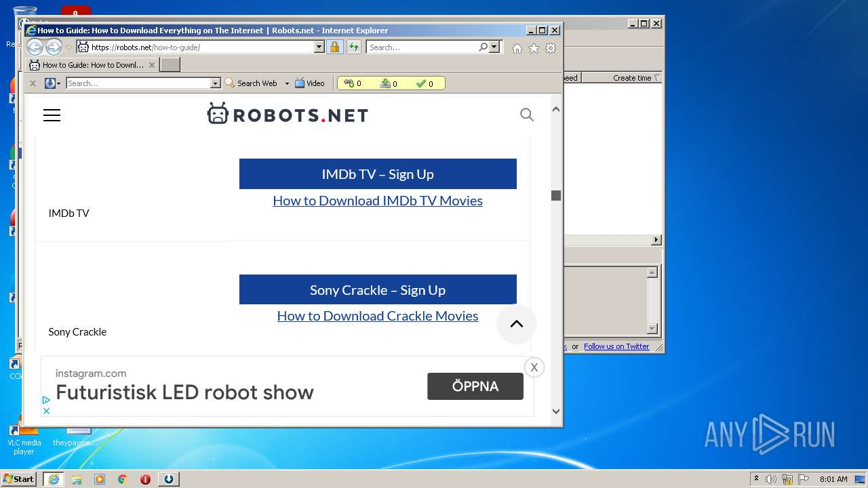868x488 pixels.
Task: Open Follow us on Twitter link in background window
Action: [616, 346]
